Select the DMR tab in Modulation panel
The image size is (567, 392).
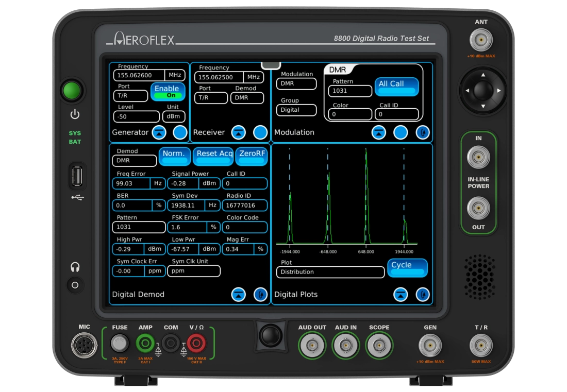pos(338,70)
